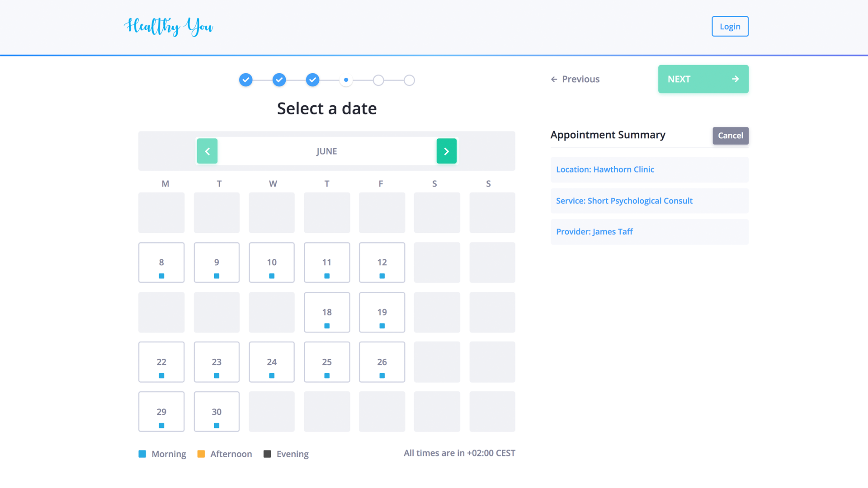Click the arrow icon inside the NEXT button
Screen dimensions: 868x488
[x=735, y=79]
